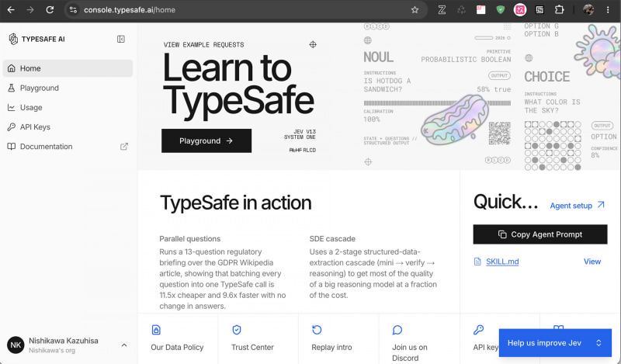Click the address bar URL
621x364 pixels.
(130, 10)
